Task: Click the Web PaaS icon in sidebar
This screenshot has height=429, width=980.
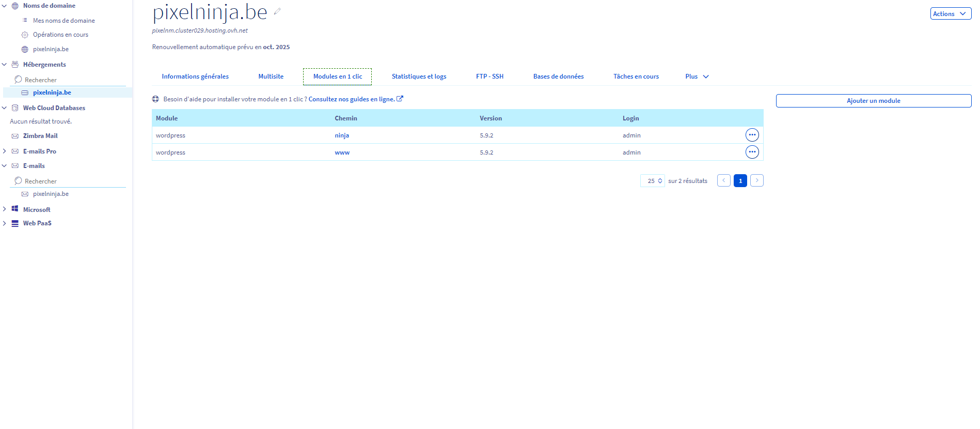Action: pos(15,223)
